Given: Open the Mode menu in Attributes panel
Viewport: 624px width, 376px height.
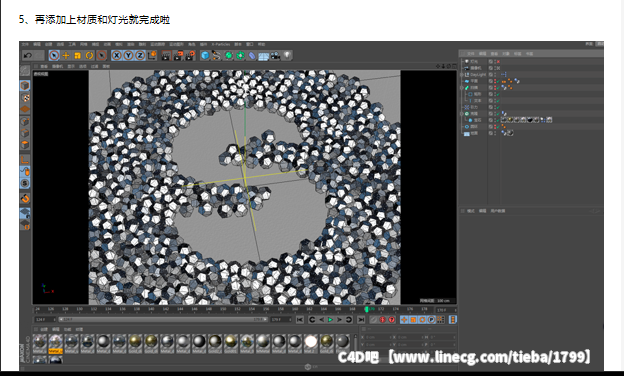Looking at the screenshot, I should (471, 211).
